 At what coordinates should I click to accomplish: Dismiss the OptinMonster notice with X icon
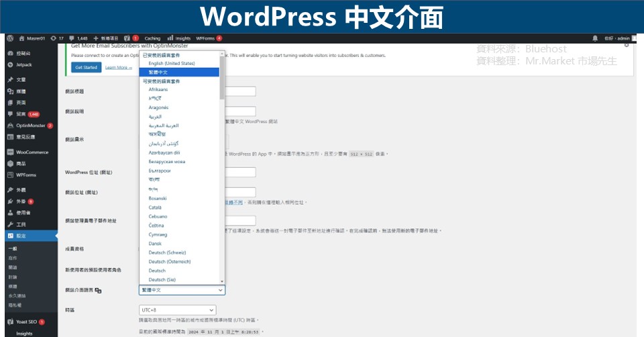627,45
